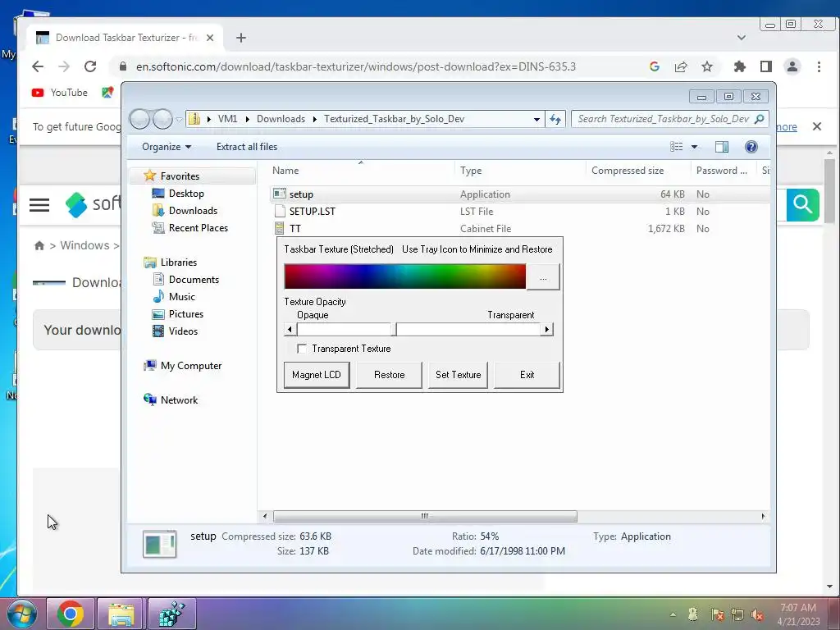Open Recent Places in navigation pane

pos(199,228)
